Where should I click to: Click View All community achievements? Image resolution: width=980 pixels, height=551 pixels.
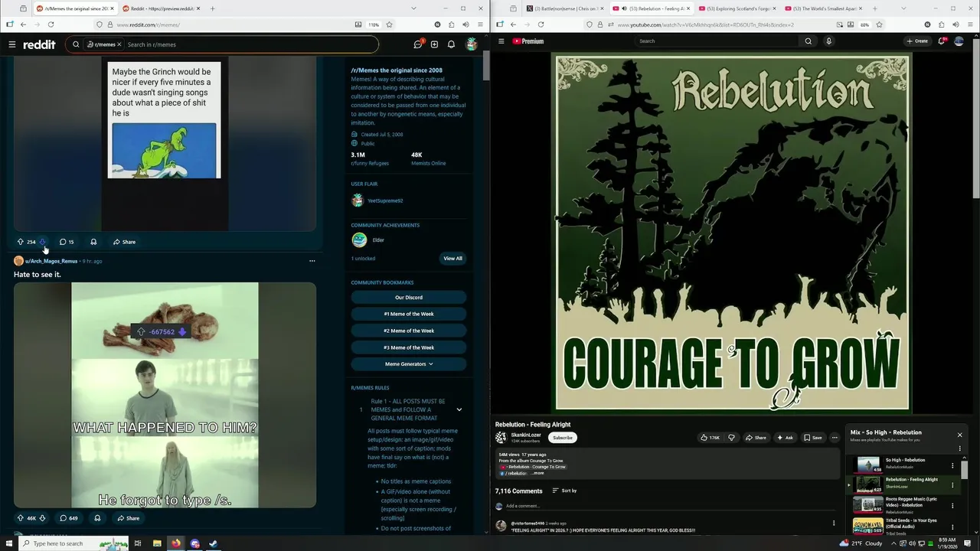point(452,259)
